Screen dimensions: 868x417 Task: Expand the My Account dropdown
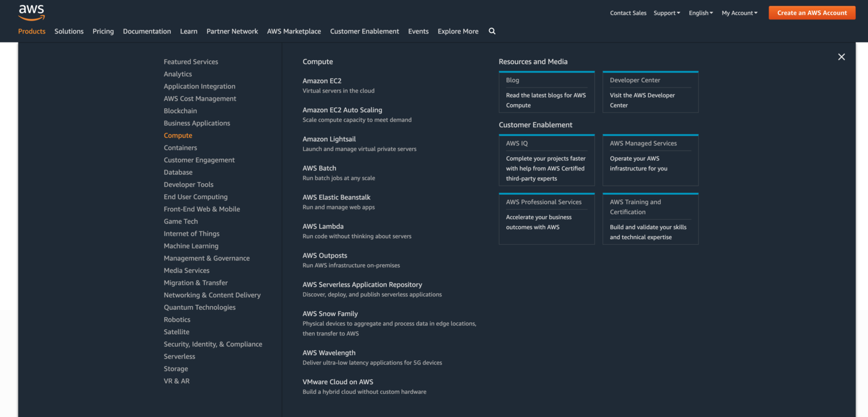(739, 12)
